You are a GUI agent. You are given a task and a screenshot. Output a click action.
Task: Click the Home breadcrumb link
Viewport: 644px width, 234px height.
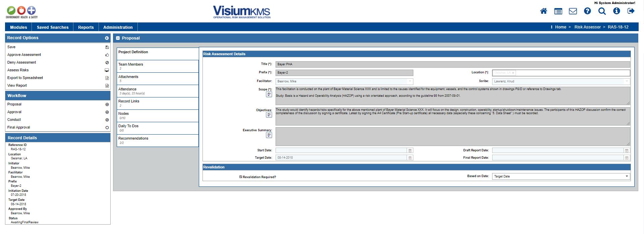pyautogui.click(x=561, y=27)
